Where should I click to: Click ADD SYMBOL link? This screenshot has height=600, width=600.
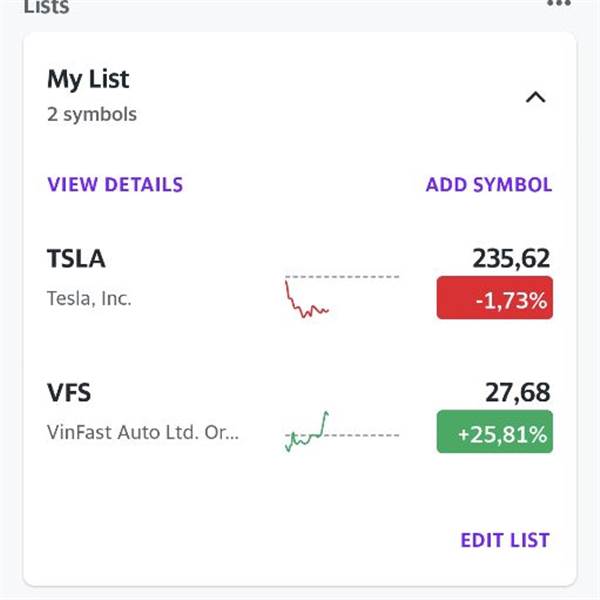click(488, 185)
